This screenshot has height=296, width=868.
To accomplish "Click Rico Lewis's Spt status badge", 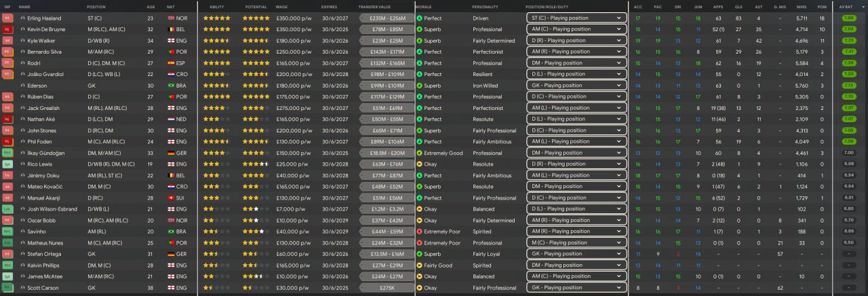I will tap(7, 164).
